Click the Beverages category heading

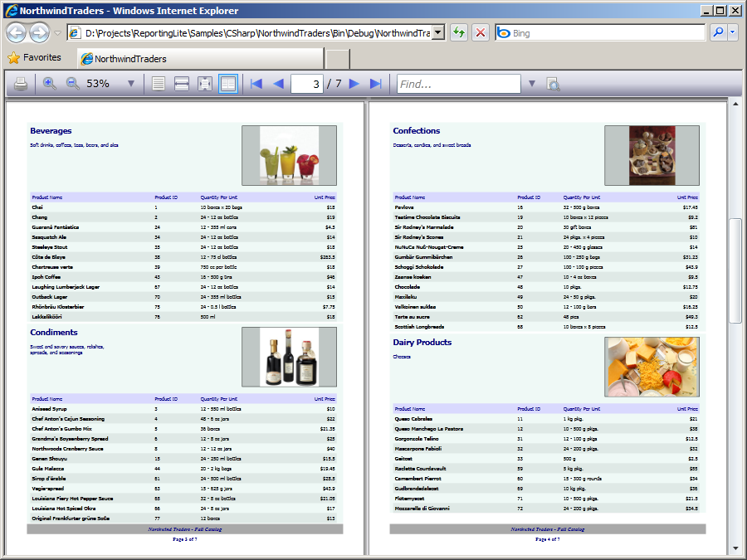51,131
